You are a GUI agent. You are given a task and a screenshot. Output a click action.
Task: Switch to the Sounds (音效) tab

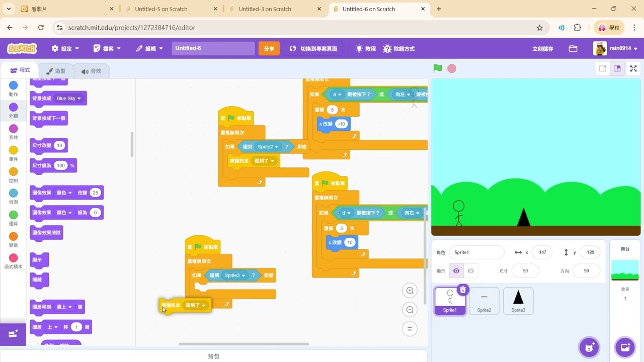(x=92, y=71)
